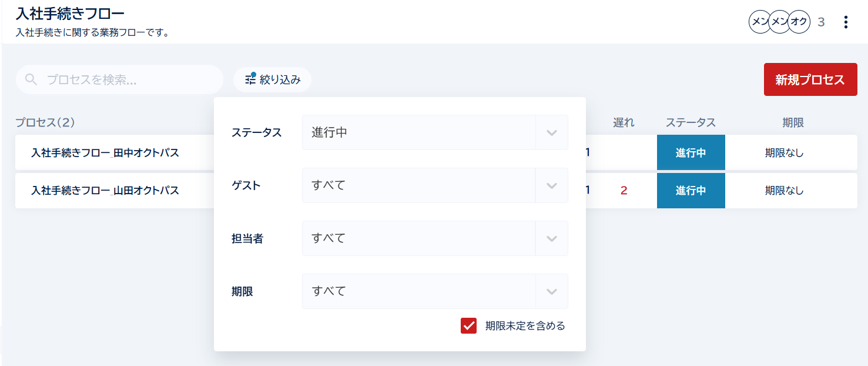Image resolution: width=868 pixels, height=366 pixels.
Task: Click the filter sliders icon
Action: [250, 79]
